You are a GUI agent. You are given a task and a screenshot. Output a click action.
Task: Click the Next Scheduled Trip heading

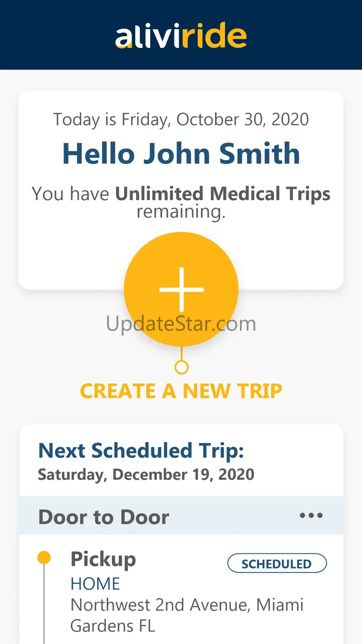pyautogui.click(x=141, y=450)
